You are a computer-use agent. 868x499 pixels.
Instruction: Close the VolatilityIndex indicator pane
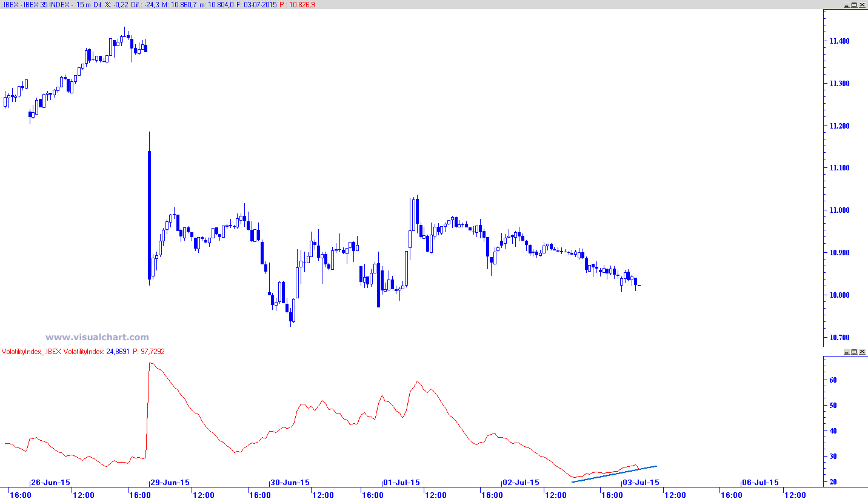click(861, 352)
